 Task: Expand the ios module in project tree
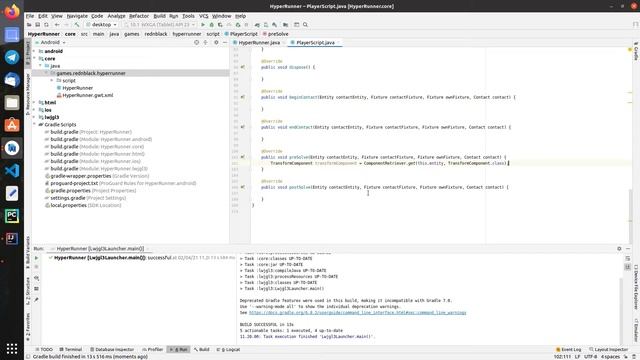click(34, 110)
